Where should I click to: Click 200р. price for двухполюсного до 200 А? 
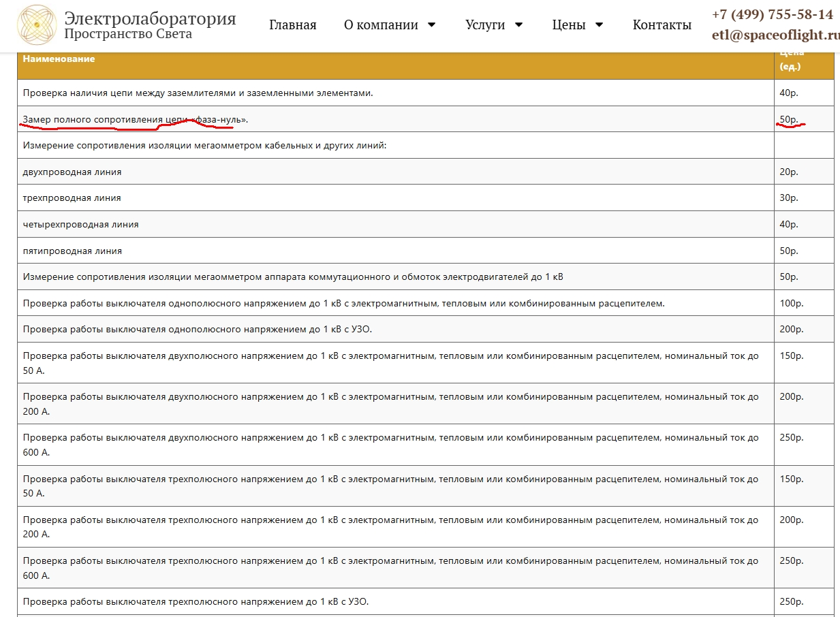click(x=792, y=397)
